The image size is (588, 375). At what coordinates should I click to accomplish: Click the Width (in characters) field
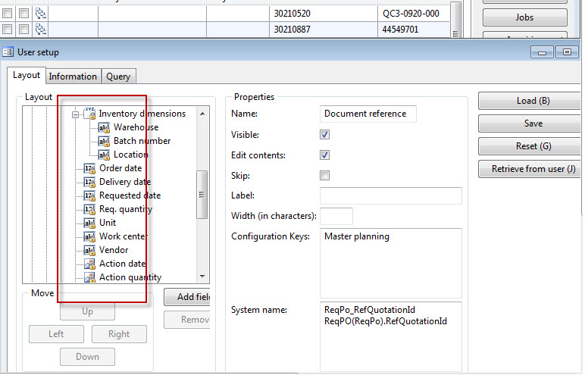click(336, 216)
